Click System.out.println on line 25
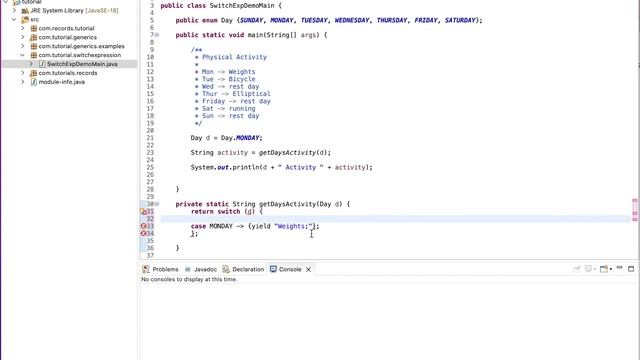The height and width of the screenshot is (360, 640). tap(224, 167)
